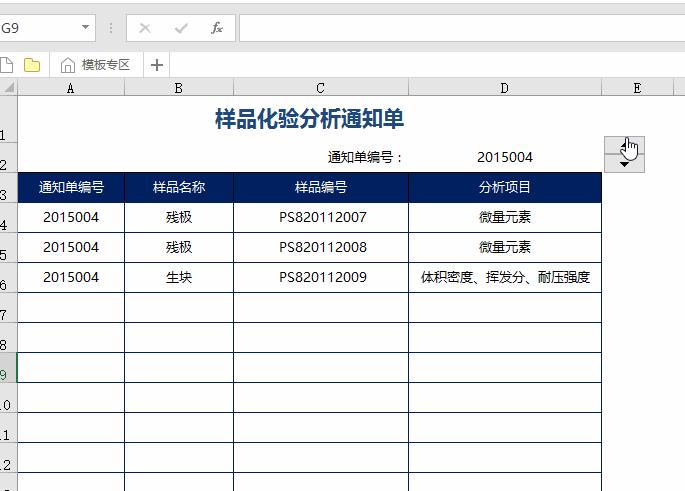This screenshot has width=685, height=491.
Task: Open the Insert Function fx button
Action: [x=217, y=28]
